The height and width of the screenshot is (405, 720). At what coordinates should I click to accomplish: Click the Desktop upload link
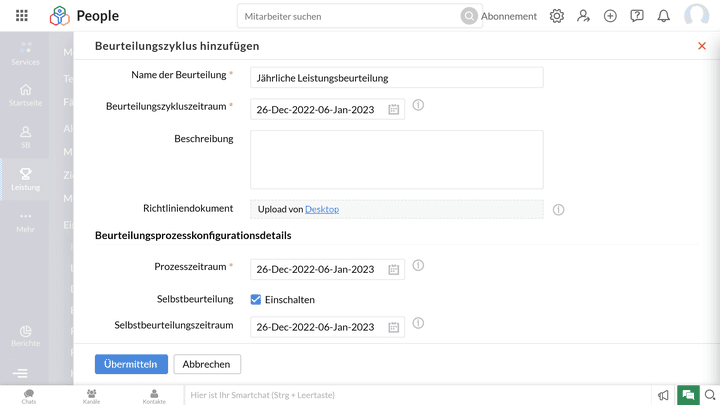pyautogui.click(x=322, y=209)
